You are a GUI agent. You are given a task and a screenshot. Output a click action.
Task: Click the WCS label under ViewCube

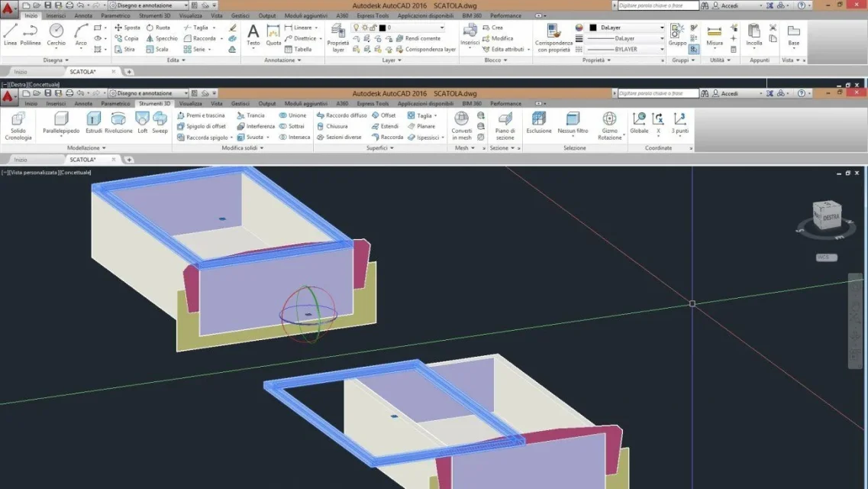coord(827,257)
